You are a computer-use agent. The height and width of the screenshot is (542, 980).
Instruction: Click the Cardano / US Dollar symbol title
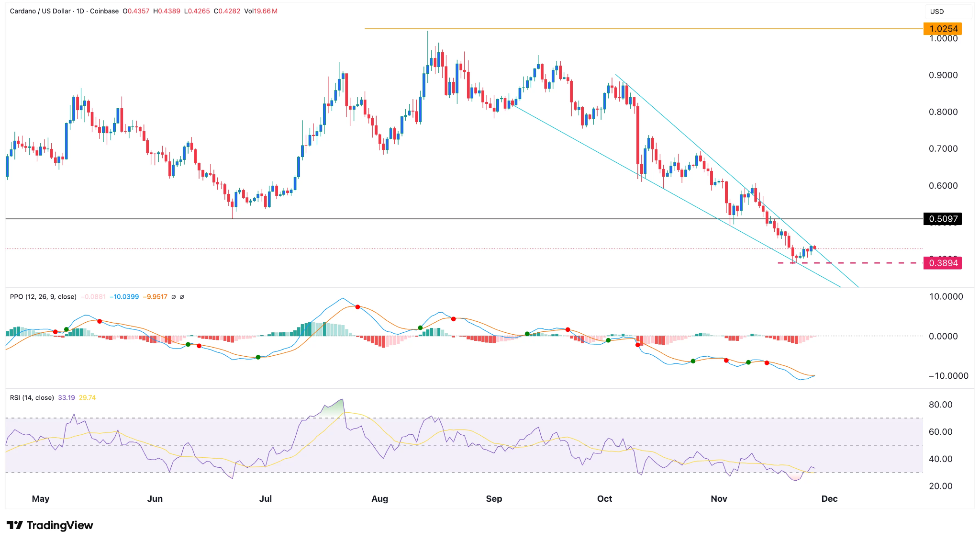pyautogui.click(x=40, y=11)
